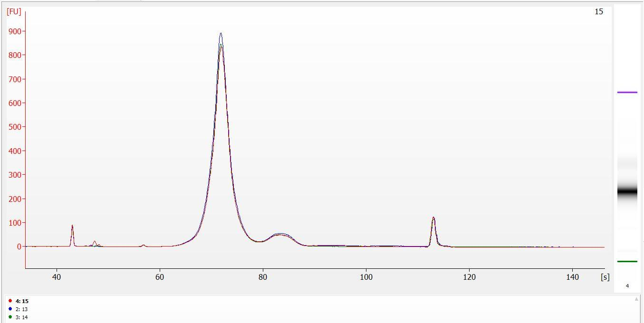Click the green lower marker band in gel lane
Screen dimensions: 644x323
(x=627, y=260)
